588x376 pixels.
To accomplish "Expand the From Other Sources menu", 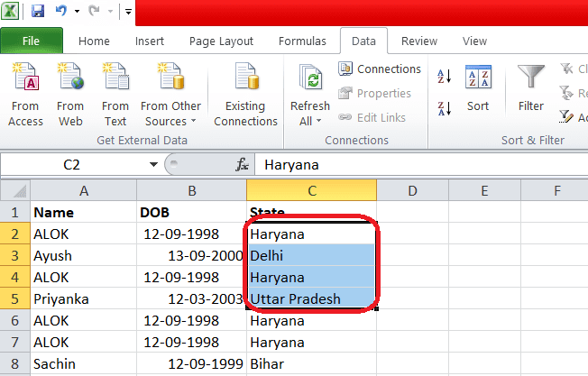I will 171,95.
